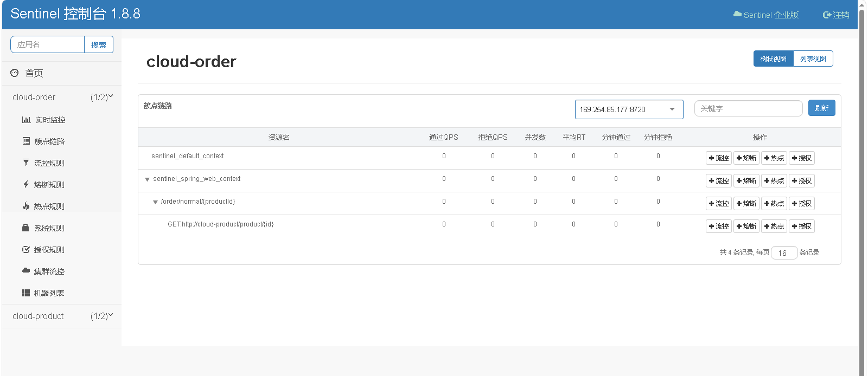This screenshot has width=868, height=376.
Task: Open 系统规则 in the sidebar
Action: pos(49,228)
